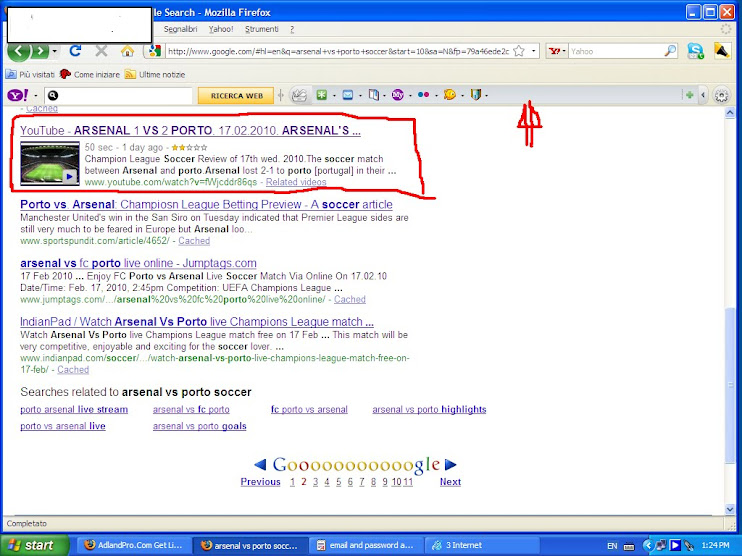Click the EN language indicator in tray

pyautogui.click(x=612, y=546)
